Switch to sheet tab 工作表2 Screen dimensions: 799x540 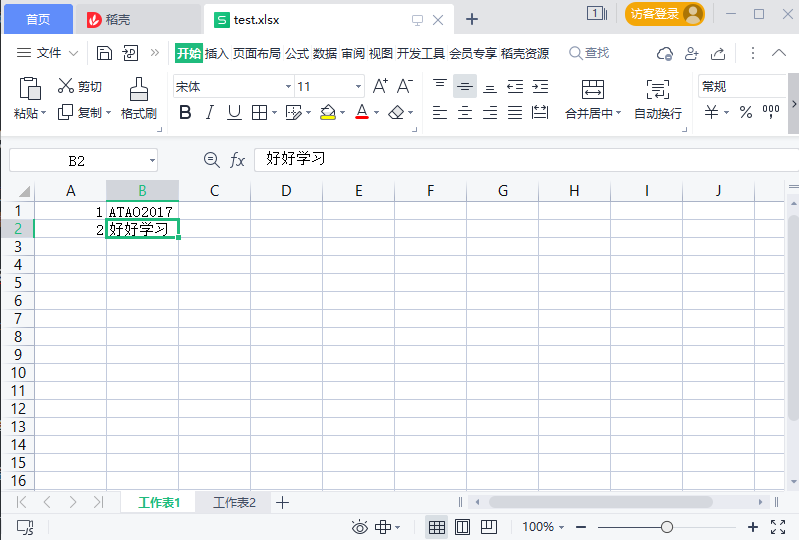(x=234, y=502)
